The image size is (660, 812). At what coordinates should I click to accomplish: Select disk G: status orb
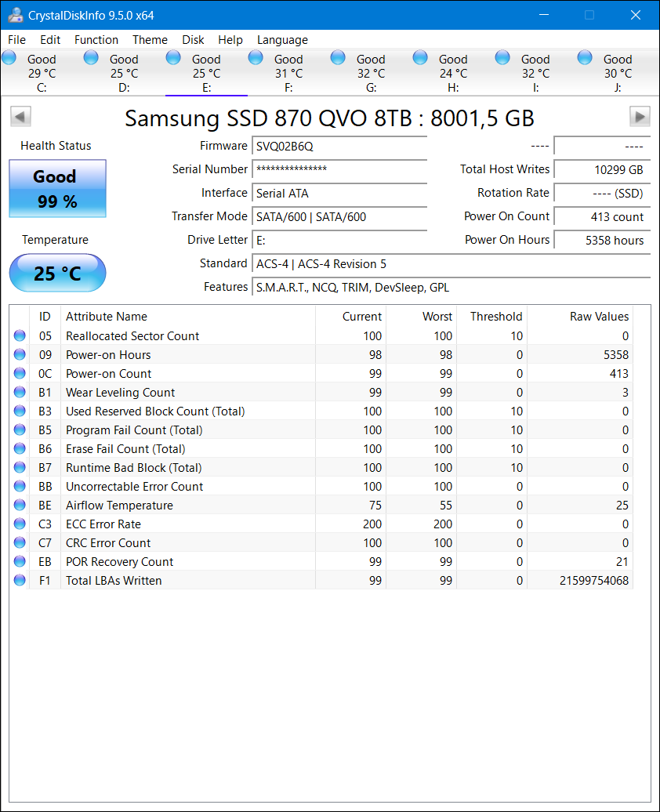point(339,57)
